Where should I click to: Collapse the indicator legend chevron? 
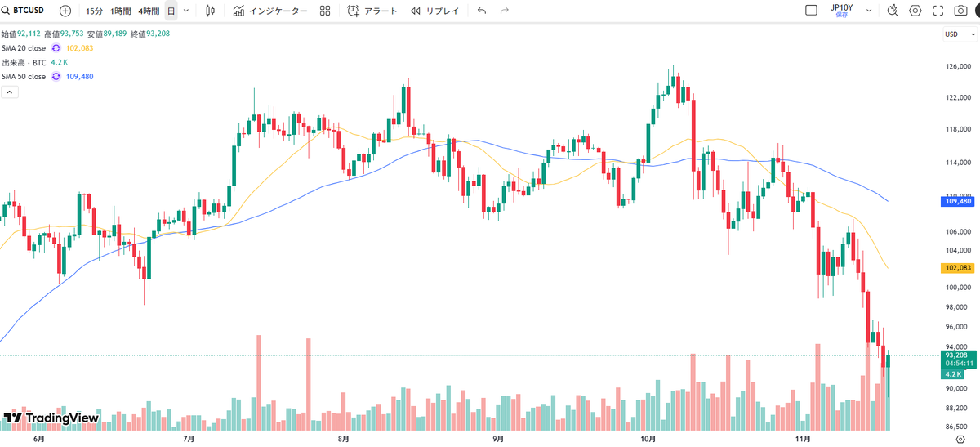click(x=11, y=92)
